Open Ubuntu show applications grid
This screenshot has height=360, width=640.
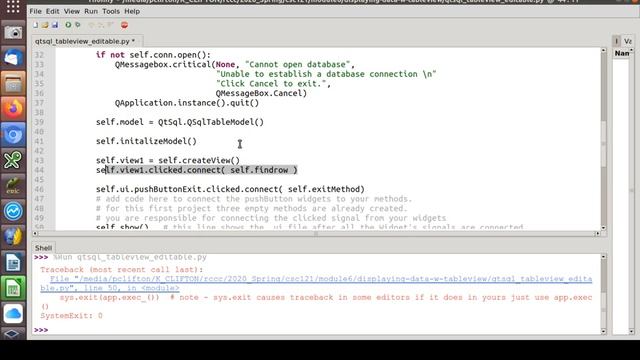[x=13, y=7]
